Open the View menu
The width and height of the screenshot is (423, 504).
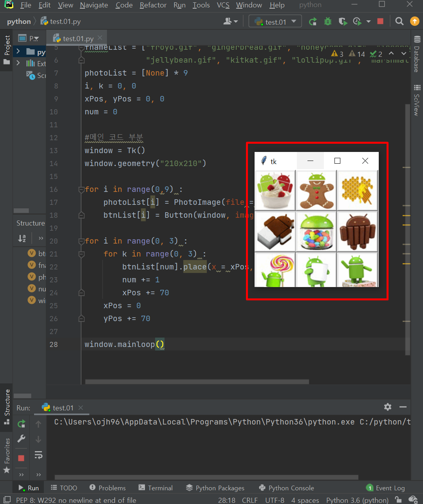pyautogui.click(x=65, y=5)
